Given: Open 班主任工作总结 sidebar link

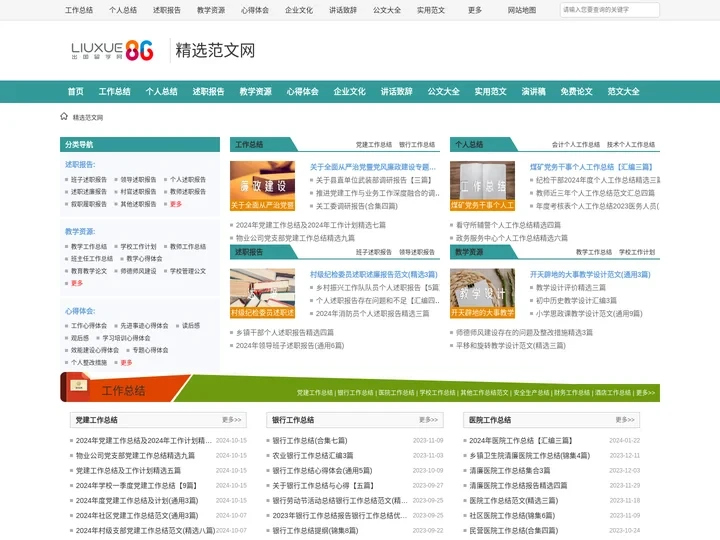Looking at the screenshot, I should [92, 259].
